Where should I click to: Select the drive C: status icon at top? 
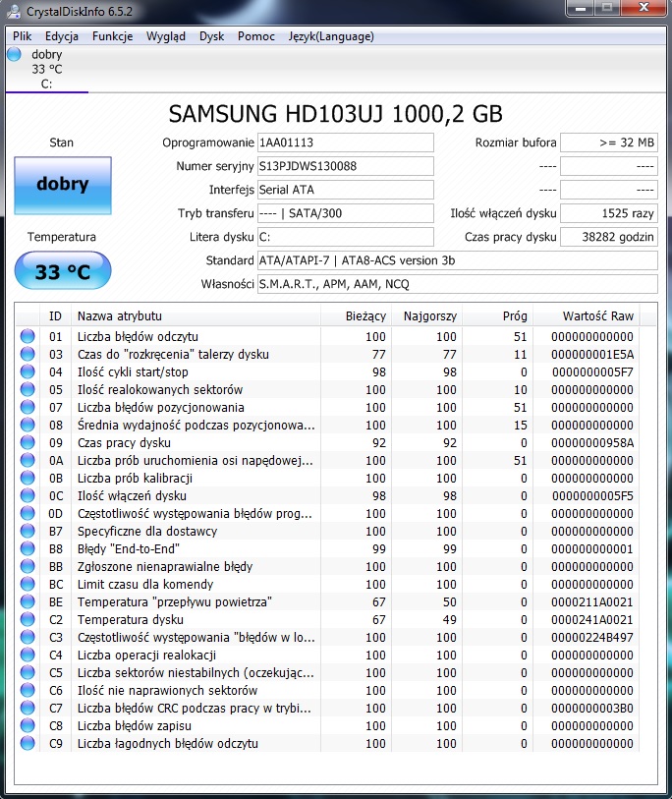point(15,54)
